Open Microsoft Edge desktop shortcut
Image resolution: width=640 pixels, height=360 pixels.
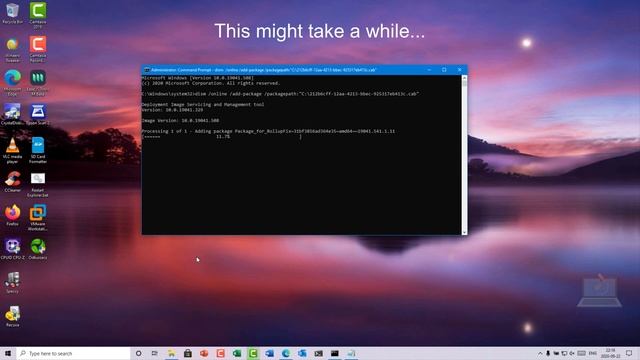coord(12,82)
